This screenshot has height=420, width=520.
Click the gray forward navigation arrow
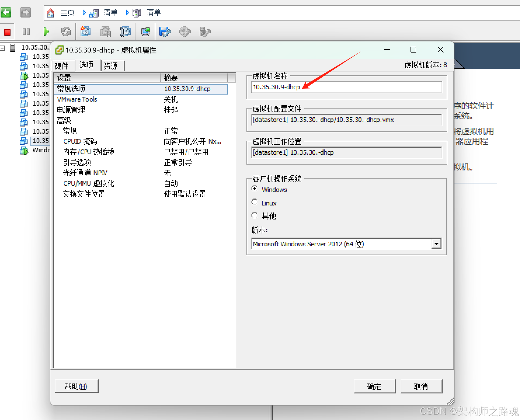[x=26, y=13]
